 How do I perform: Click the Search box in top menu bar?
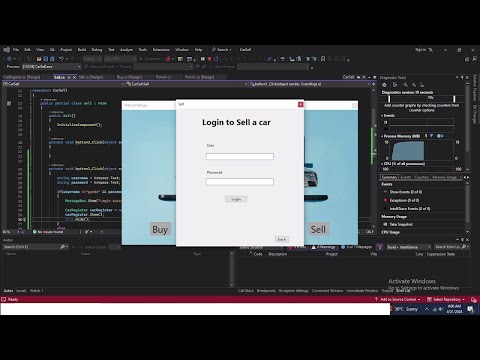pyautogui.click(x=222, y=50)
